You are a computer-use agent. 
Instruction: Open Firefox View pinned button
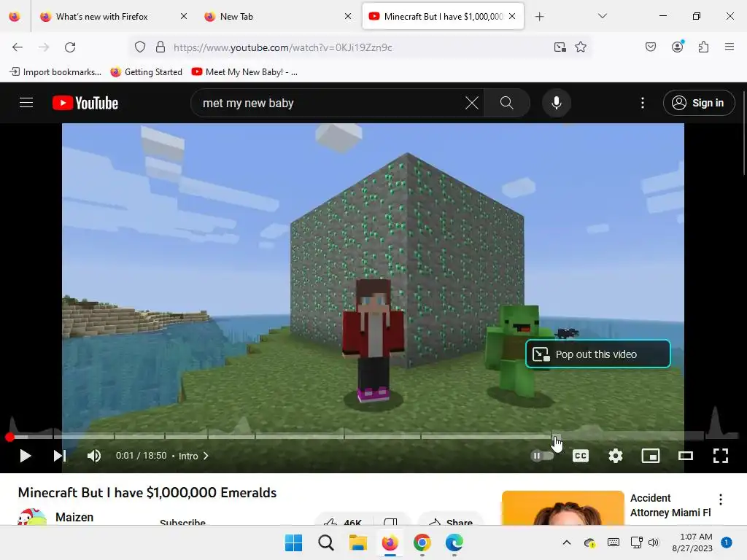15,17
